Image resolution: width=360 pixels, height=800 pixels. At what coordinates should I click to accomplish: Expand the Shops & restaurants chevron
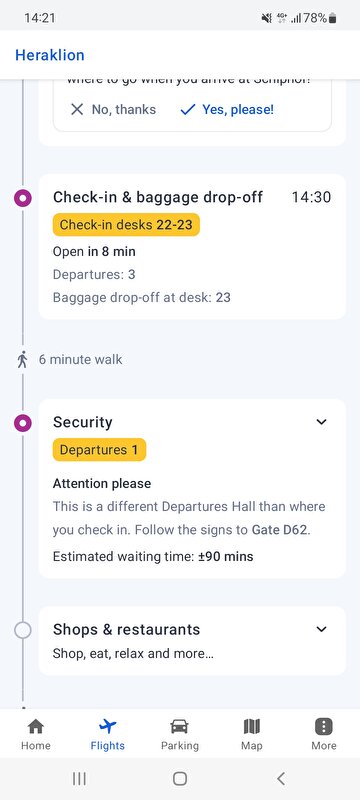(x=321, y=629)
